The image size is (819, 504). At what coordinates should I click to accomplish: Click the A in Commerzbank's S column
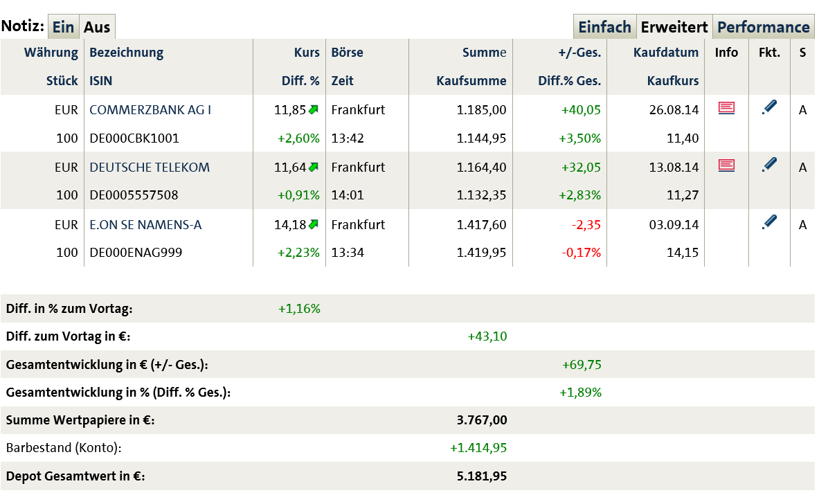pyautogui.click(x=802, y=109)
